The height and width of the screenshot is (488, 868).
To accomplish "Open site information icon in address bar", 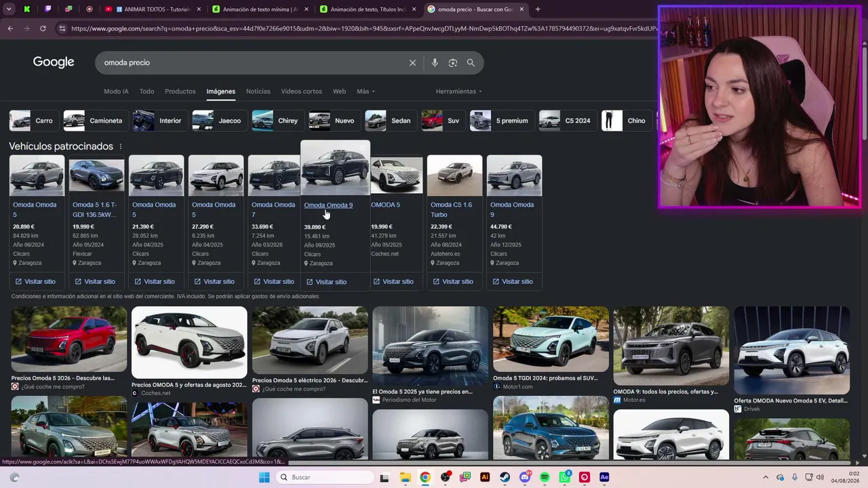I will click(62, 28).
